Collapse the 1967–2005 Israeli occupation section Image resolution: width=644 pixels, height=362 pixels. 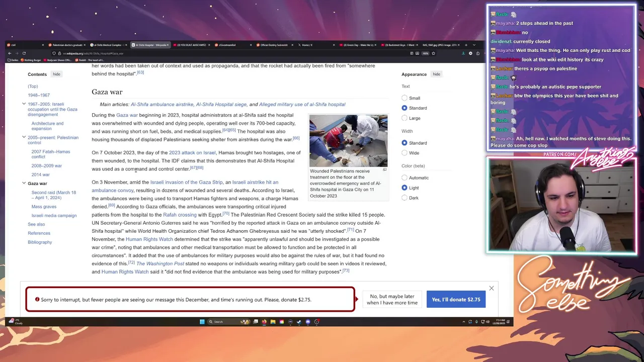point(24,104)
